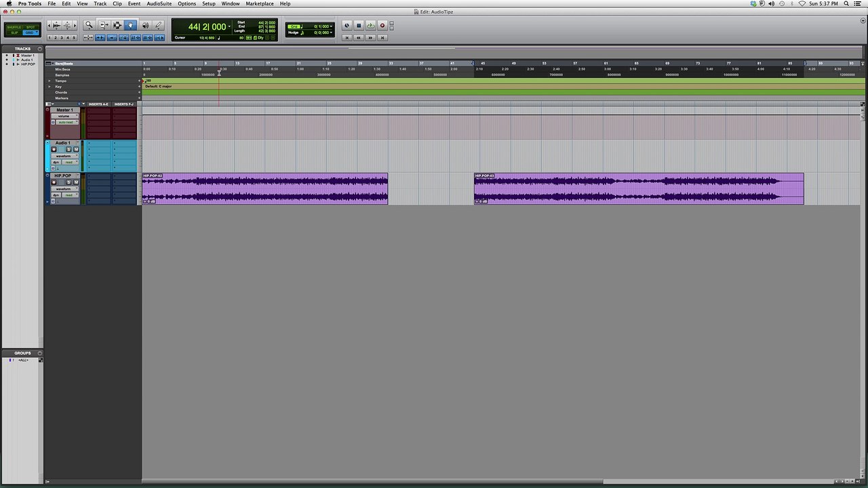The image size is (868, 488).
Task: Toggle Tab to Transients button
Action: (x=100, y=37)
